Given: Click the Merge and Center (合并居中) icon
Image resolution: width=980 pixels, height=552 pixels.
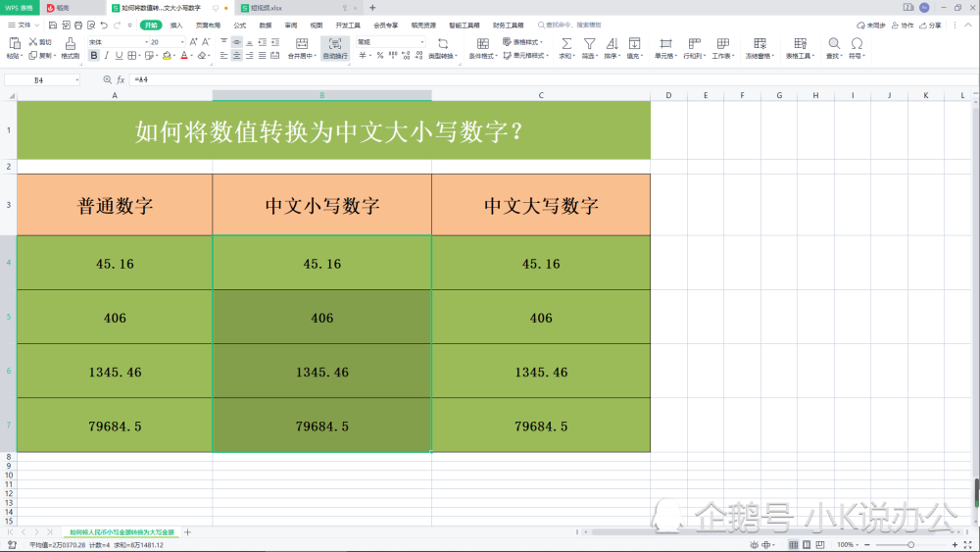Looking at the screenshot, I should click(x=302, y=43).
